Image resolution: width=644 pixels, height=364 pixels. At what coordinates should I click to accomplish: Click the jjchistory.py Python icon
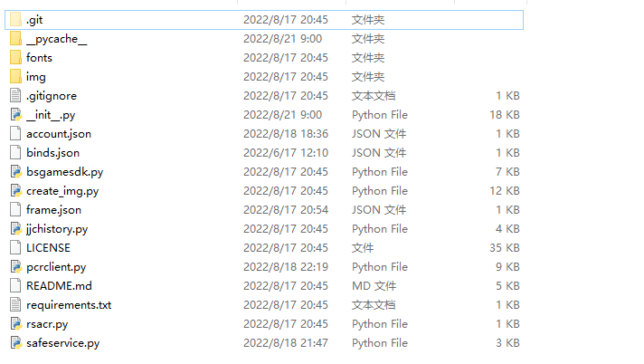coord(15,229)
